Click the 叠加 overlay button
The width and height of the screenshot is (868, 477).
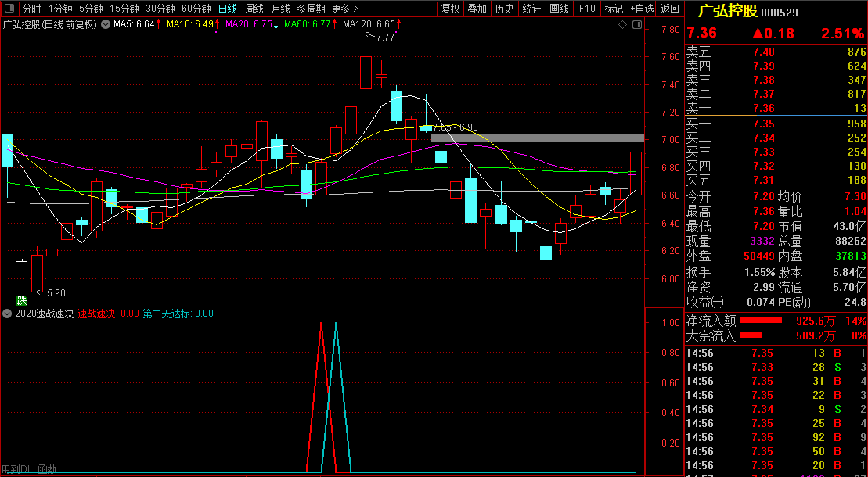[x=477, y=9]
